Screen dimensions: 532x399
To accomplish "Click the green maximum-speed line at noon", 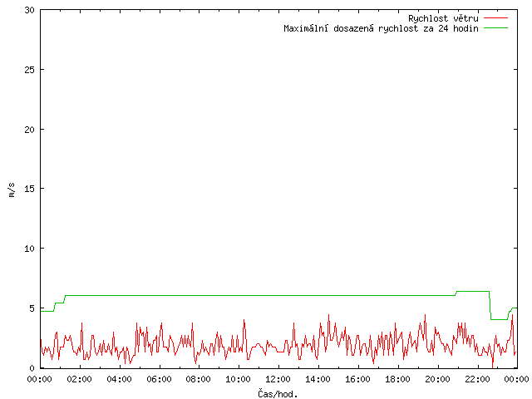I will 279,296.
